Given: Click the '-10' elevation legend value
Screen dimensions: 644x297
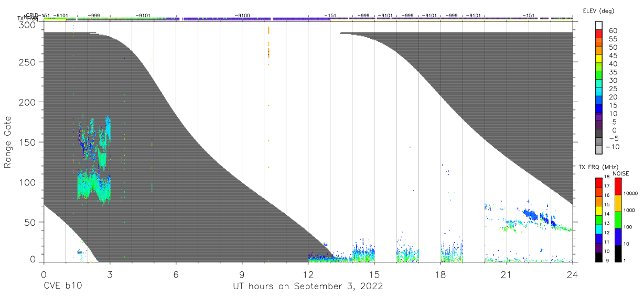Looking at the screenshot, I should pyautogui.click(x=611, y=147).
